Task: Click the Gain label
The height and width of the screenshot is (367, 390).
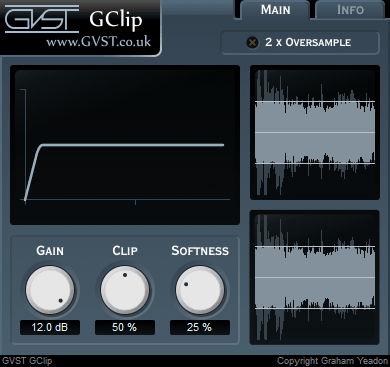Action: click(50, 251)
